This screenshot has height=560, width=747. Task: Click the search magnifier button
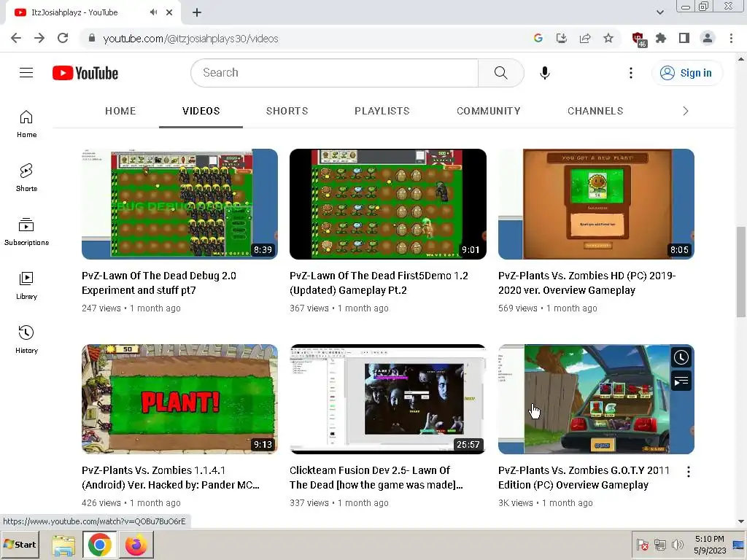pos(500,73)
